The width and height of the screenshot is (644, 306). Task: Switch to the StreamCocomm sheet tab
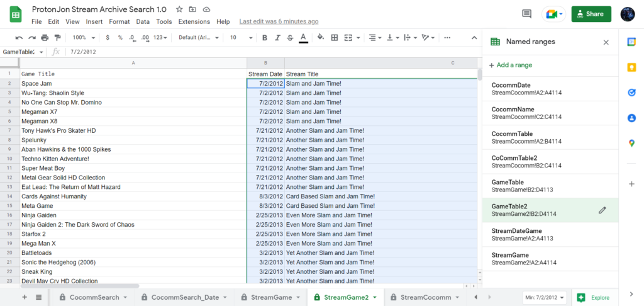(x=426, y=297)
